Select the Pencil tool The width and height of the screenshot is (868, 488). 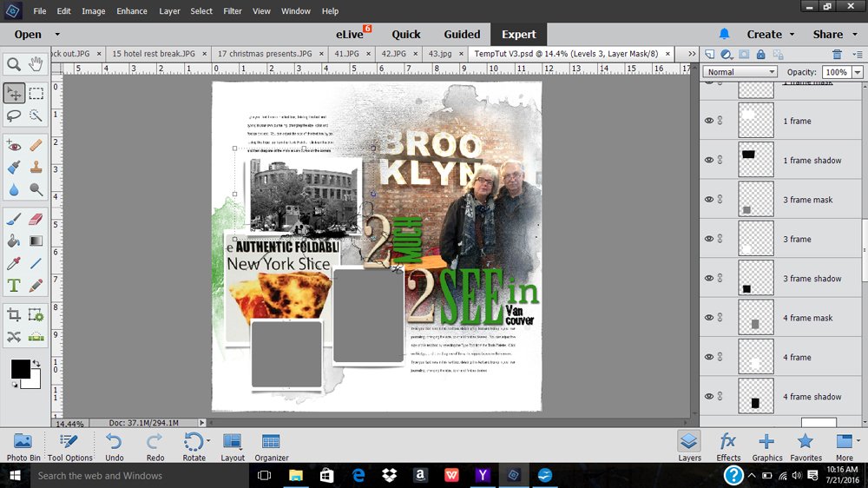[x=36, y=286]
